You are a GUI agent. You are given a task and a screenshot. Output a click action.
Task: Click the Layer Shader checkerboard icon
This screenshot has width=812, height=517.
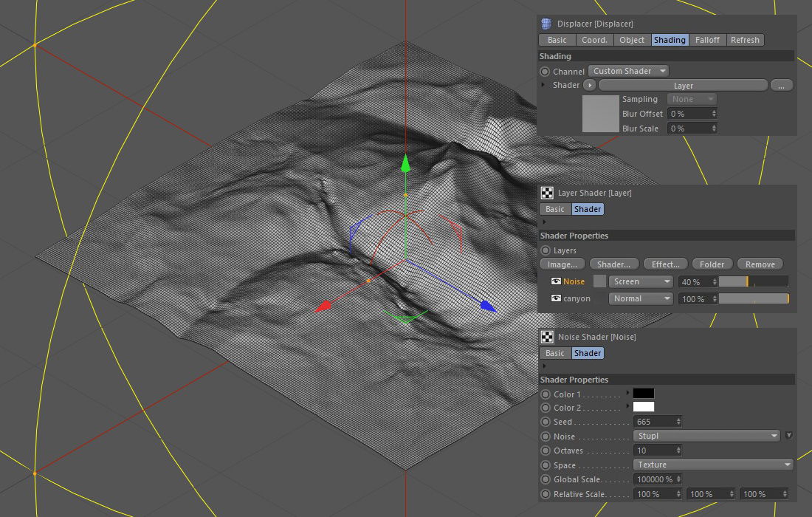[547, 193]
